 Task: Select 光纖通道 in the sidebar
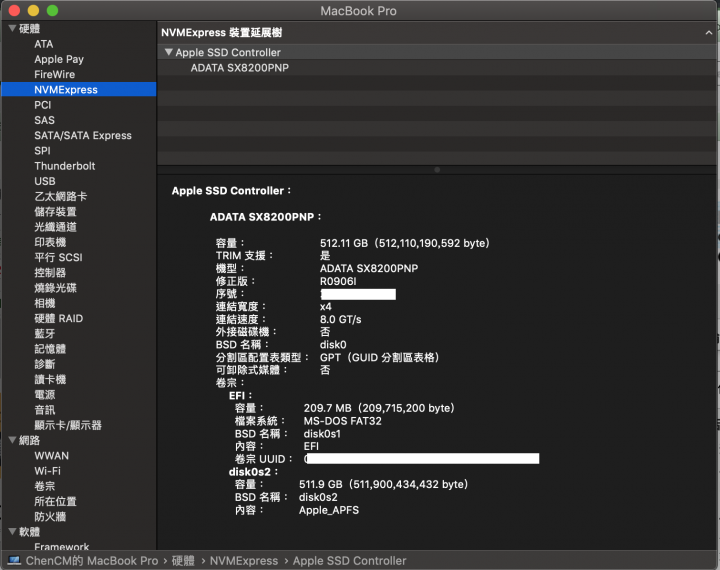coord(55,227)
